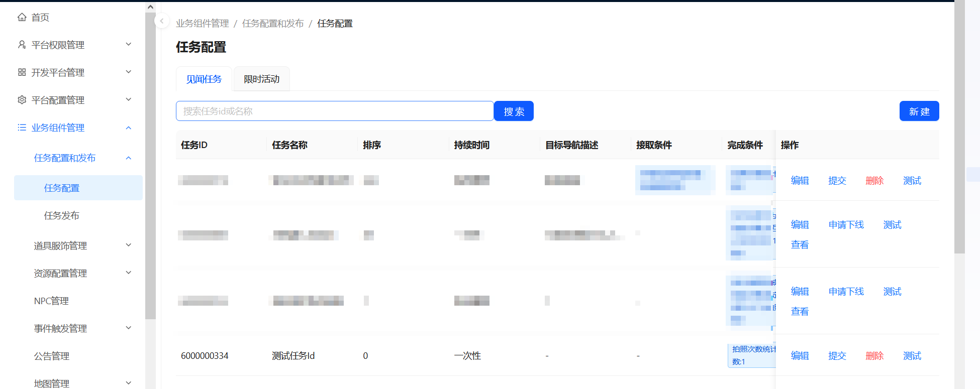This screenshot has height=389, width=980.
Task: Click the 搜索任务id或名称 search field
Action: pyautogui.click(x=334, y=111)
